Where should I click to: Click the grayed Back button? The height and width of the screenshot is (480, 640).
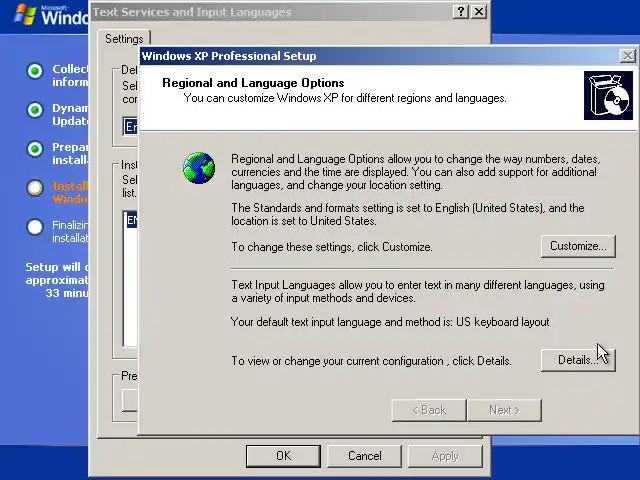(x=429, y=410)
